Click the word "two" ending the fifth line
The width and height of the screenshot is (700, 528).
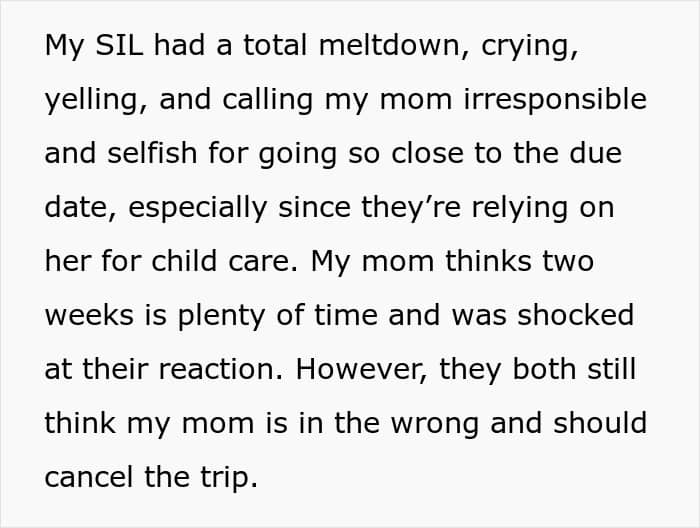[567, 261]
